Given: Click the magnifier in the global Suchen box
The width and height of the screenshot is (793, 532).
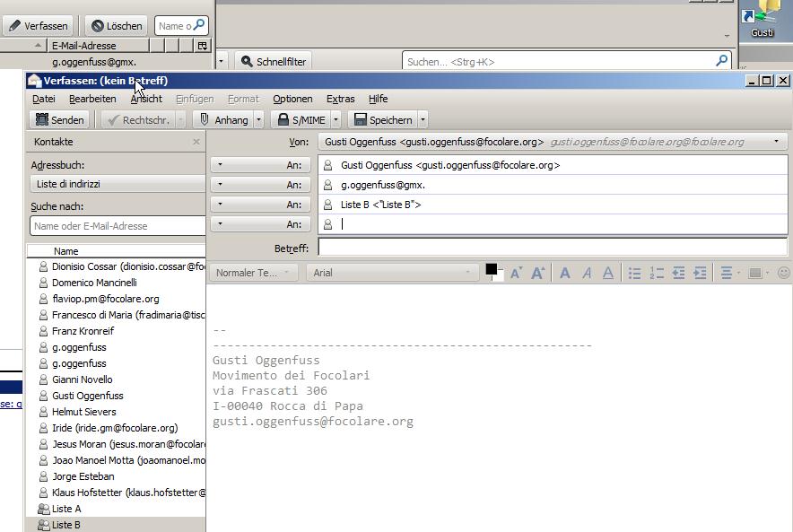Looking at the screenshot, I should 722,61.
